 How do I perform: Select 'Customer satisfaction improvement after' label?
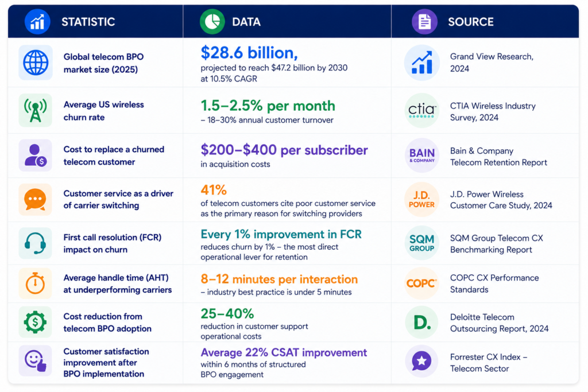pyautogui.click(x=106, y=357)
